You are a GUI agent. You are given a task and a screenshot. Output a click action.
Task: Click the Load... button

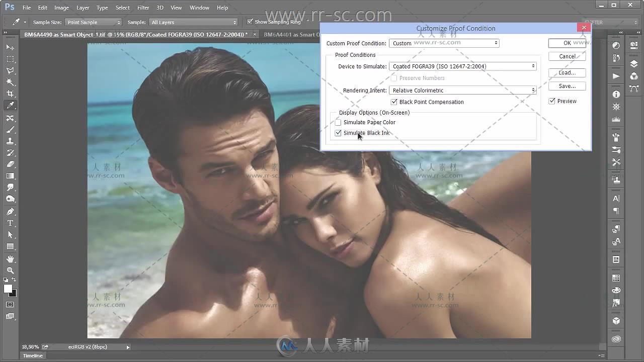click(x=567, y=73)
